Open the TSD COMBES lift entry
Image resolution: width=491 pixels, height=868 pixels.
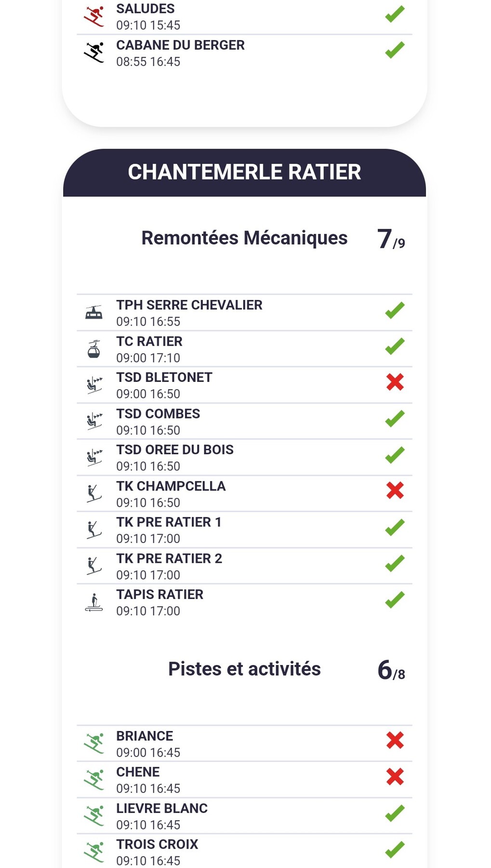158,421
